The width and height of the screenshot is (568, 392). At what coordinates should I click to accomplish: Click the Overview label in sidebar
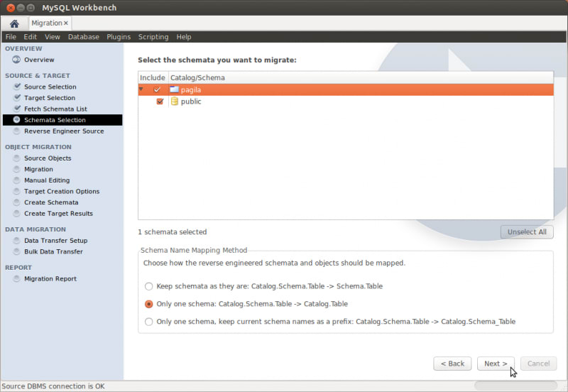click(x=39, y=60)
